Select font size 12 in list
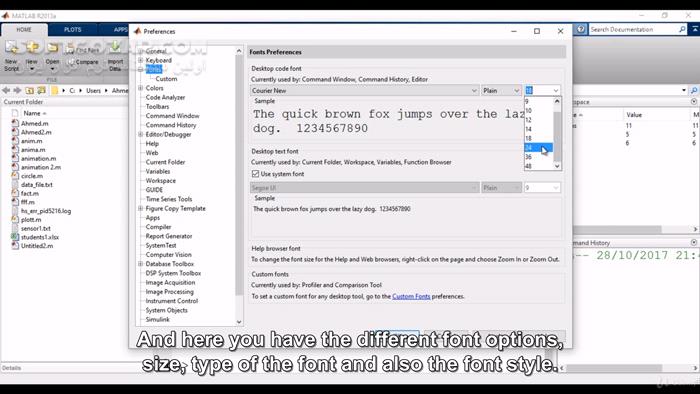The width and height of the screenshot is (700, 394). (x=538, y=120)
